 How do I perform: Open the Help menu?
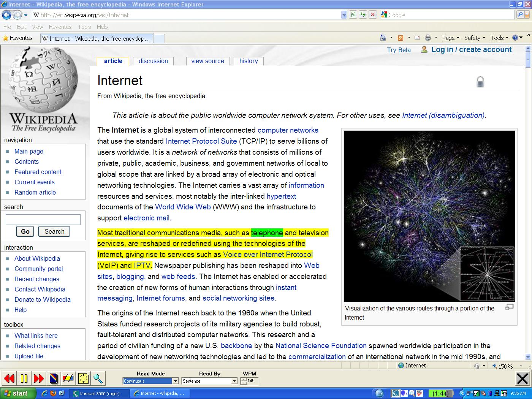tap(102, 27)
